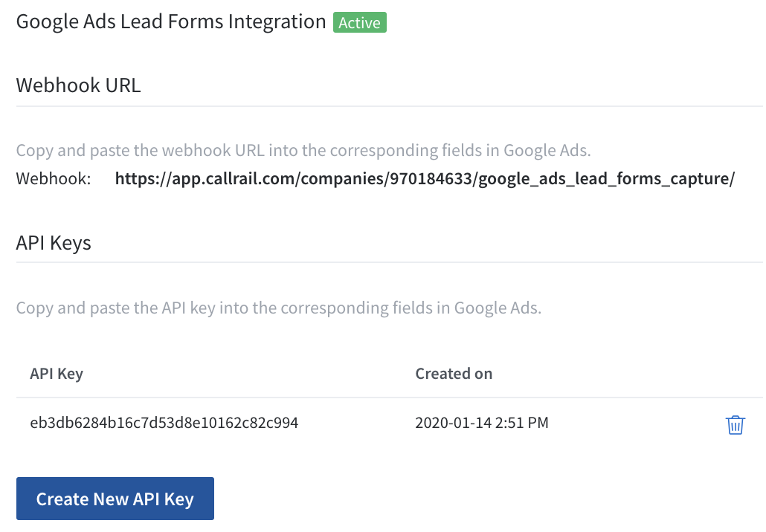
Task: Delete the API key with trash icon
Action: click(x=736, y=424)
